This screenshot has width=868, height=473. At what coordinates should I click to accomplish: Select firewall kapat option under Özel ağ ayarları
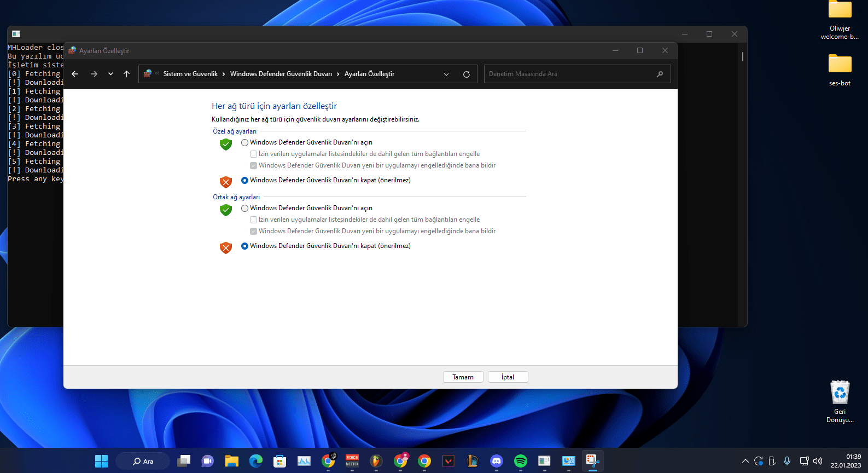[244, 180]
